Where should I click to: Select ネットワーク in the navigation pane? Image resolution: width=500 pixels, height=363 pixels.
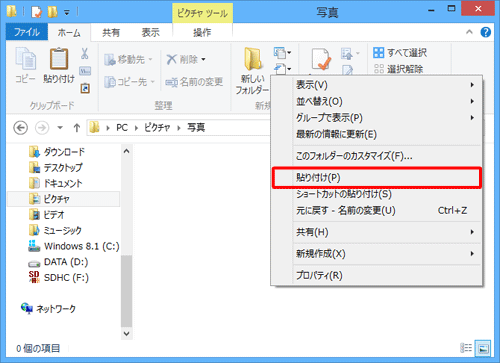(x=48, y=309)
